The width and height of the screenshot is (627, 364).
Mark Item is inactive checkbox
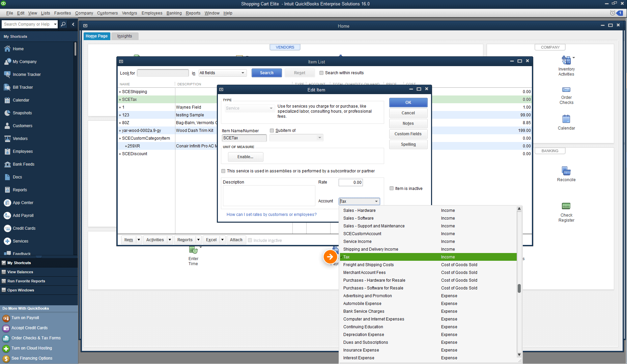pyautogui.click(x=392, y=189)
